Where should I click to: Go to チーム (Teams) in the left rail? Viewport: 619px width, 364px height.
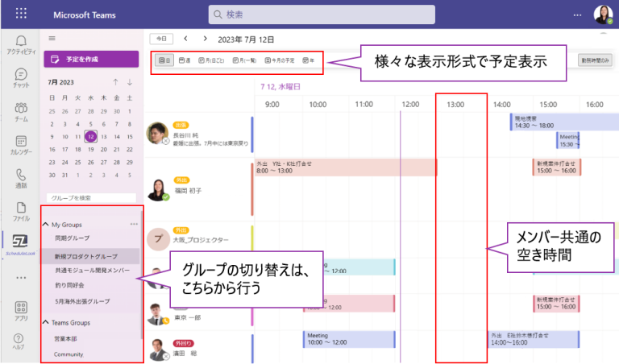21,111
